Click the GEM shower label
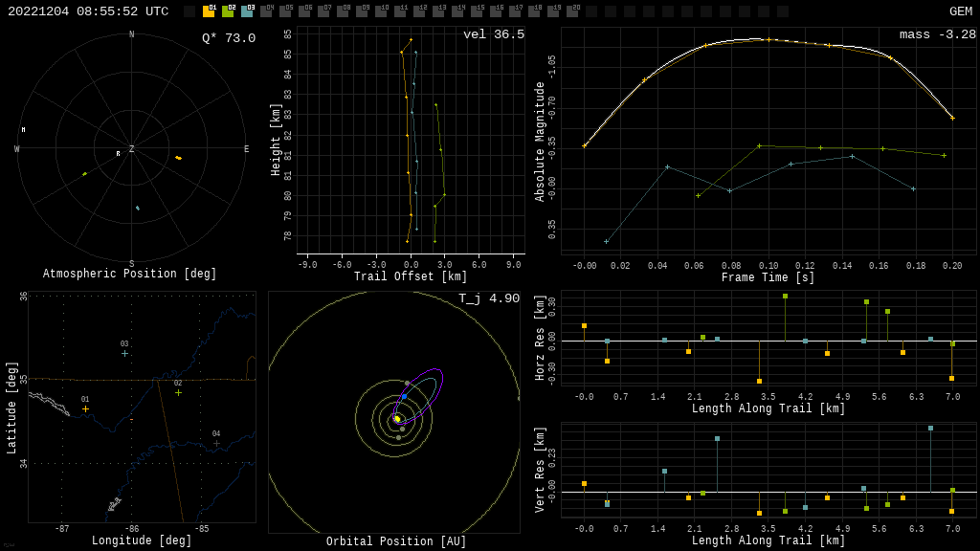980x551 pixels. (x=960, y=11)
